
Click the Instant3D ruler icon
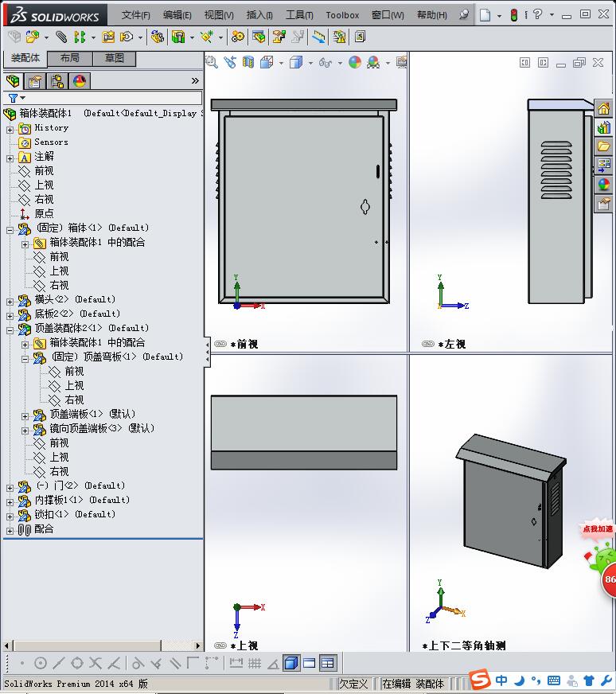click(x=318, y=37)
